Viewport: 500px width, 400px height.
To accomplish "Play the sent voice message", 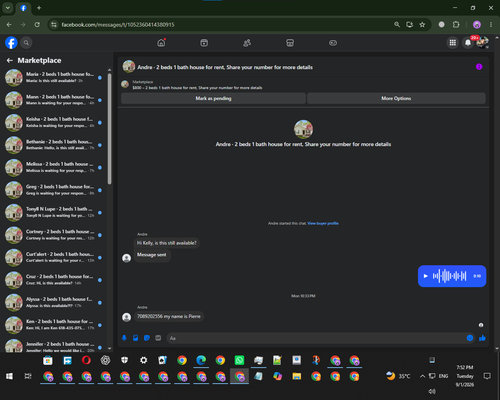I will click(x=425, y=276).
